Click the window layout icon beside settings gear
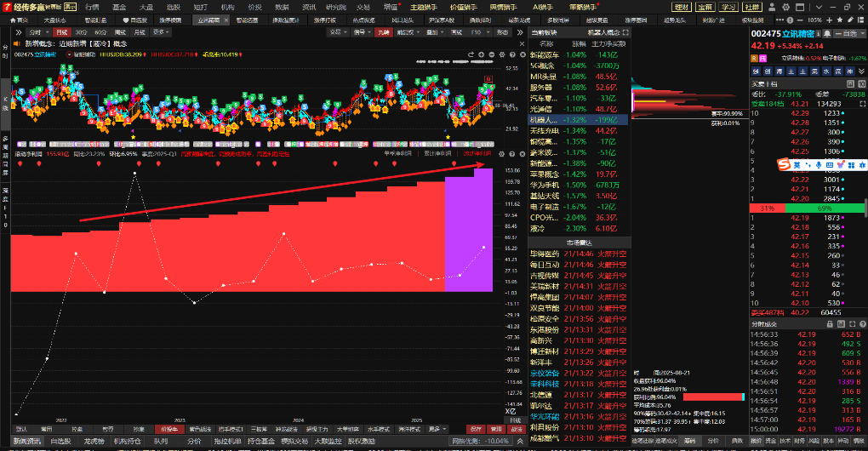Screen dimensions: 868x451 click(800, 7)
